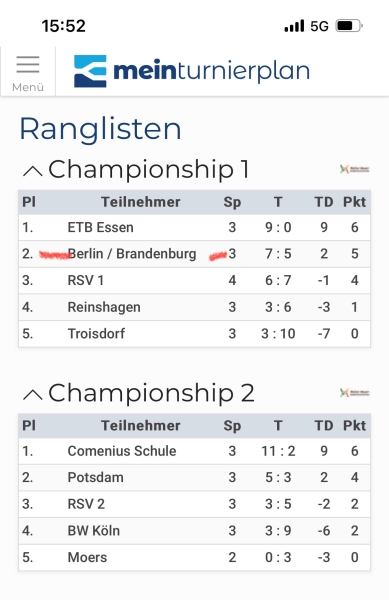389x600 pixels.
Task: Tap the Ranglisten page title
Action: (100, 129)
